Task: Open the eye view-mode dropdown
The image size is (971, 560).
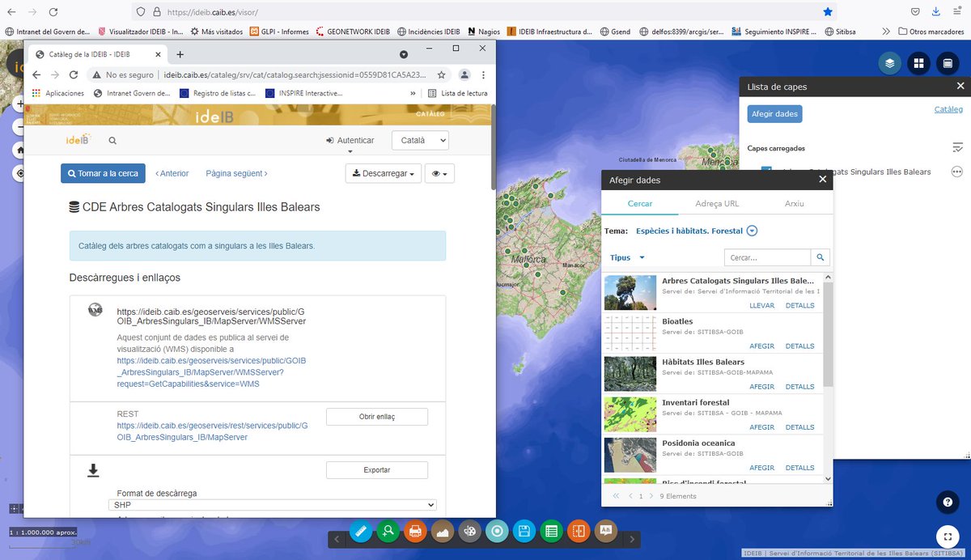Action: pyautogui.click(x=440, y=173)
